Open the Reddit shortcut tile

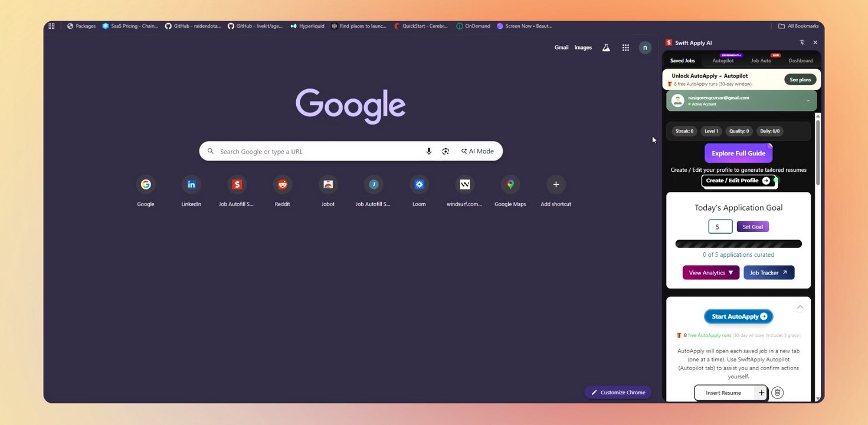pyautogui.click(x=282, y=192)
